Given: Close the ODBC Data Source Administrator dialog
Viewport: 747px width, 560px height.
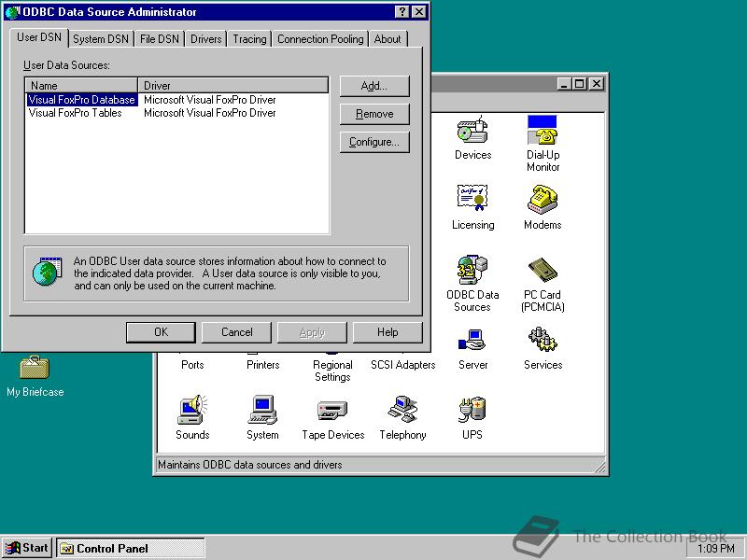Looking at the screenshot, I should point(418,12).
